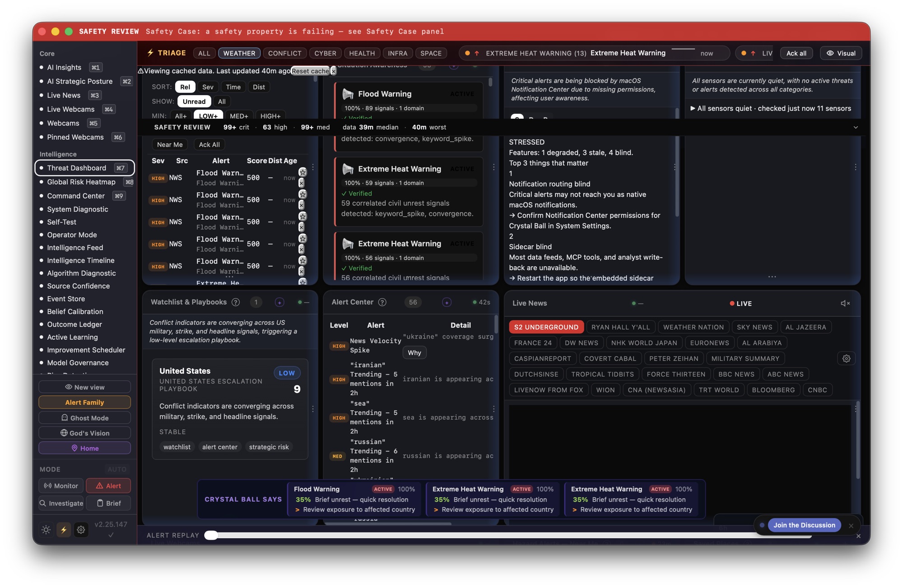Click the Alert Replay slider track
The image size is (903, 588).
pos(508,535)
